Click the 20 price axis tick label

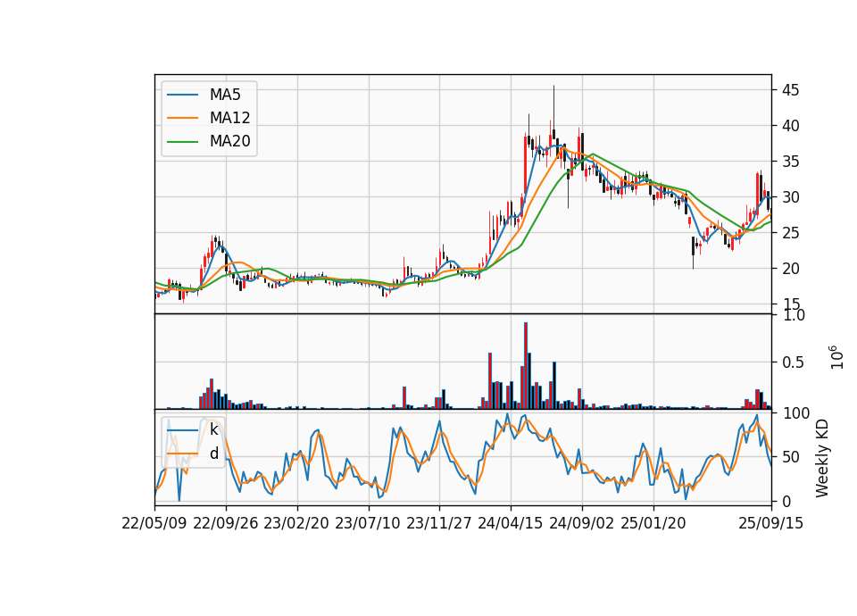click(790, 269)
